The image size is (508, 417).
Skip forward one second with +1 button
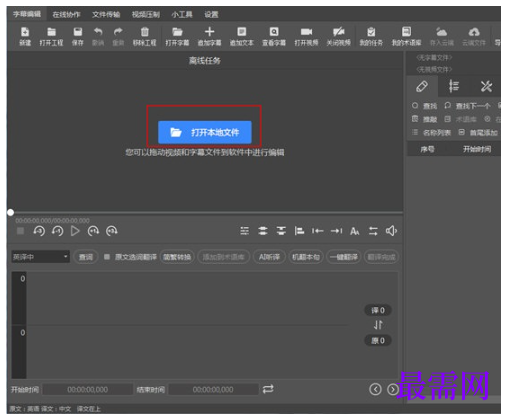coord(93,231)
